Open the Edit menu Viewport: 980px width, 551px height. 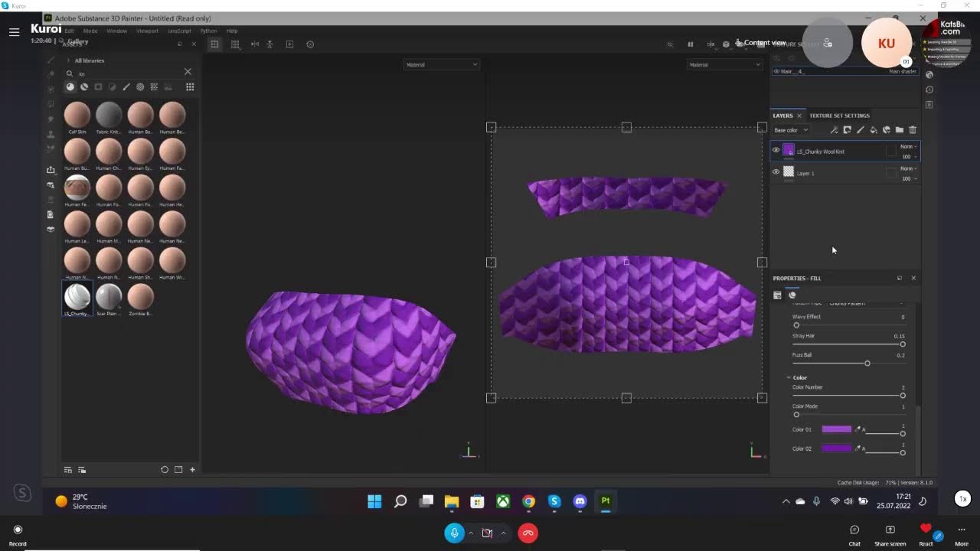[69, 31]
